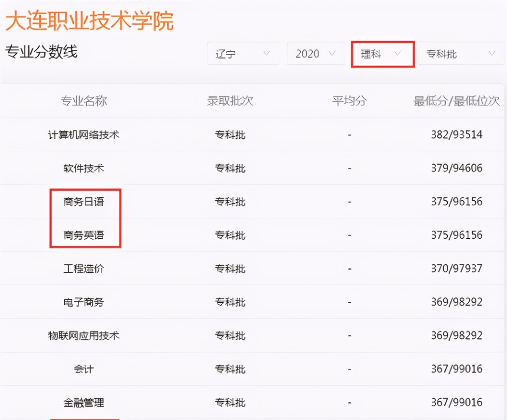Click the chevron arrow on the 专科批 selector

coord(491,53)
